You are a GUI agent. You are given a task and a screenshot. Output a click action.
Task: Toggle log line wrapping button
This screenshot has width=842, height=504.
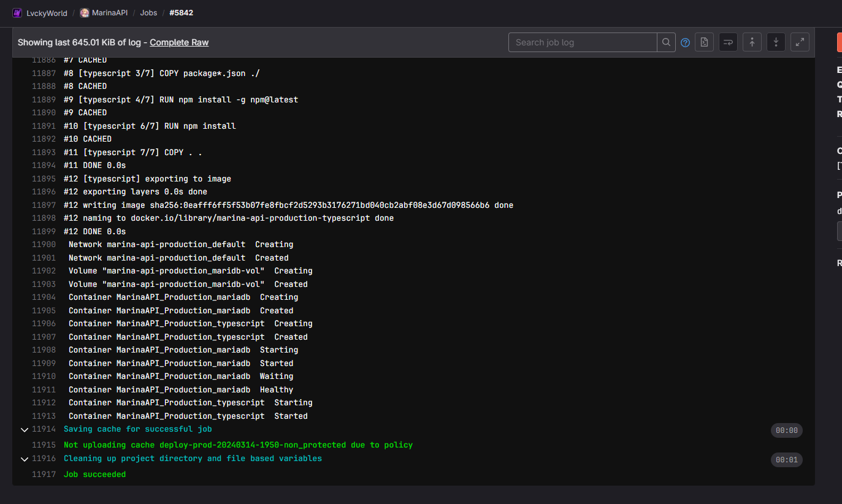pos(728,42)
